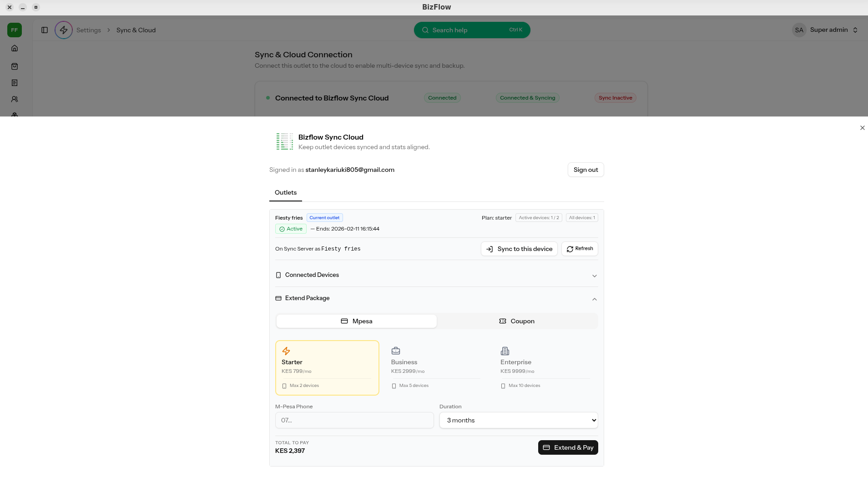
Task: Expand the Connected Devices section
Action: coord(436,275)
